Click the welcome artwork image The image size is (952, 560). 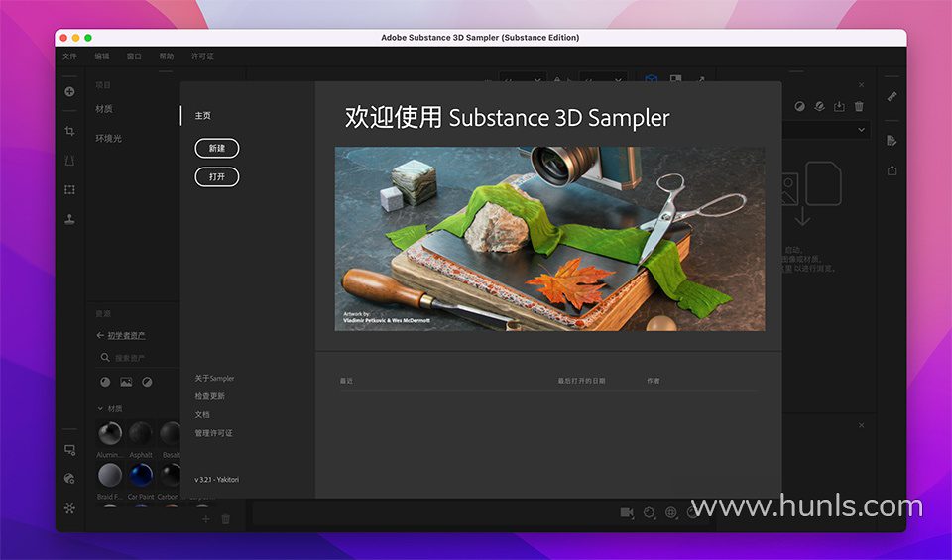[x=549, y=239]
